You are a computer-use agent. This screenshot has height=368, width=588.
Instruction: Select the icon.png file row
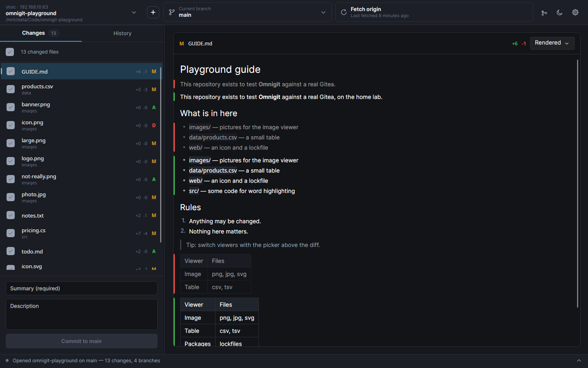pos(81,125)
